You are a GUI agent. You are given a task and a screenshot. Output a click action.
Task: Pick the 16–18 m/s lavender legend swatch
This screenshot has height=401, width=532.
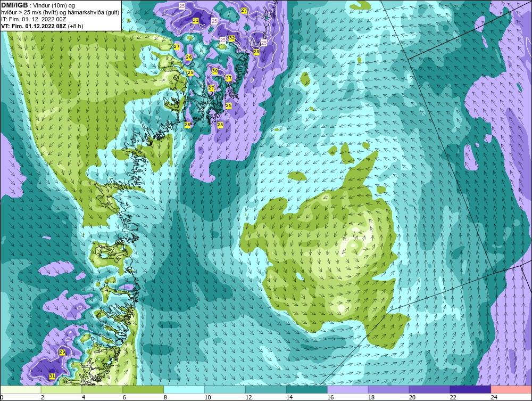pos(348,389)
